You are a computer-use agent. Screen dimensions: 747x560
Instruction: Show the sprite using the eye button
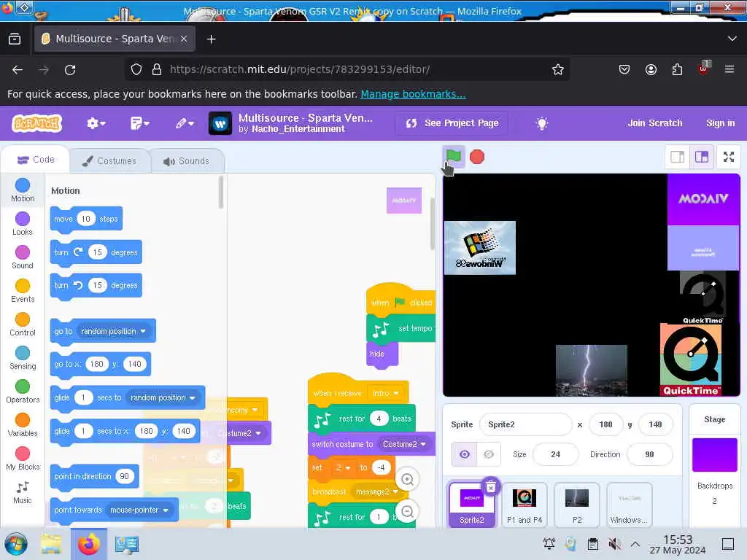point(465,454)
